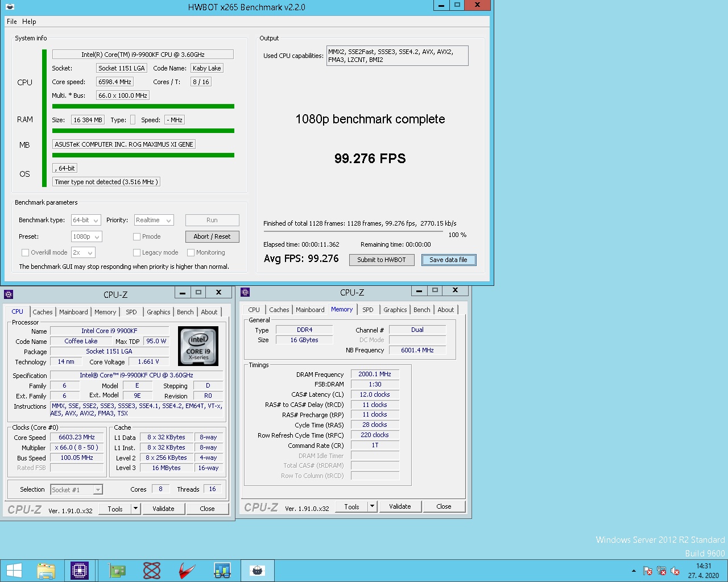Click Close button in left CPU-Z window
This screenshot has width=728, height=582.
click(x=207, y=509)
